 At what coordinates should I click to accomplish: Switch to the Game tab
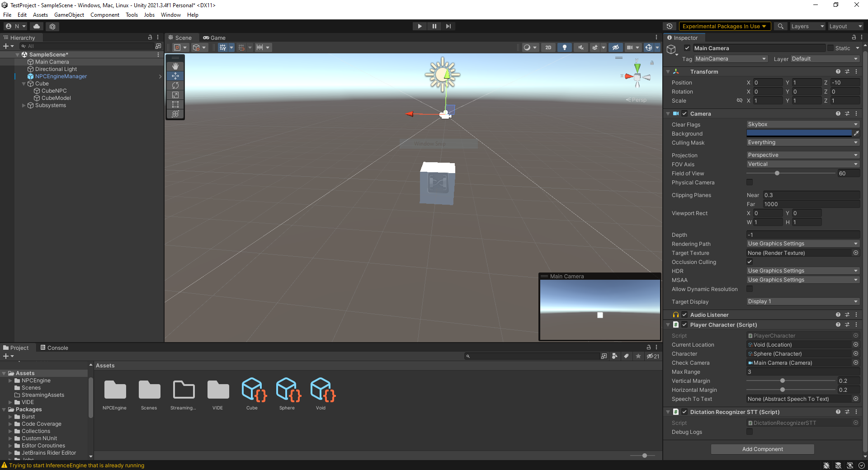[214, 38]
